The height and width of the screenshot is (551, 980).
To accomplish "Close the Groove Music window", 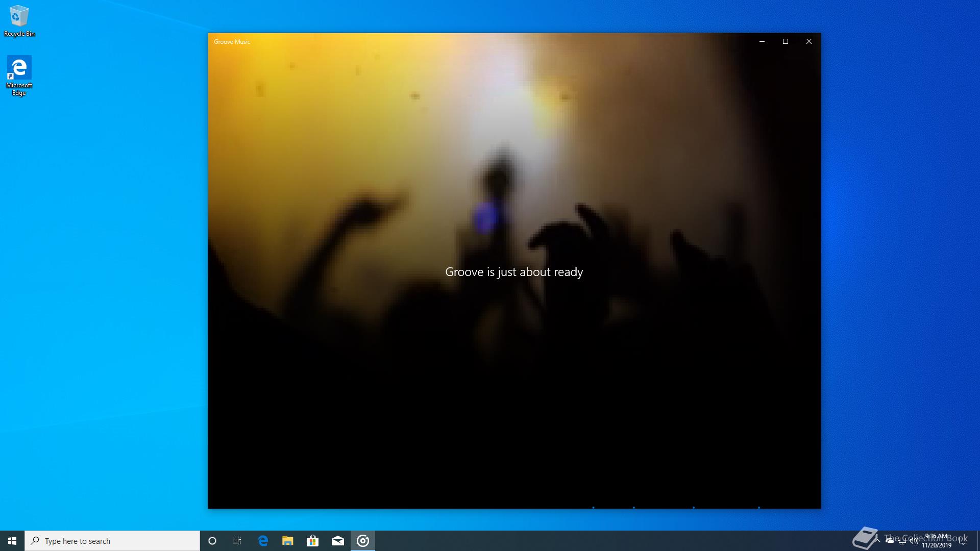I will pyautogui.click(x=809, y=41).
